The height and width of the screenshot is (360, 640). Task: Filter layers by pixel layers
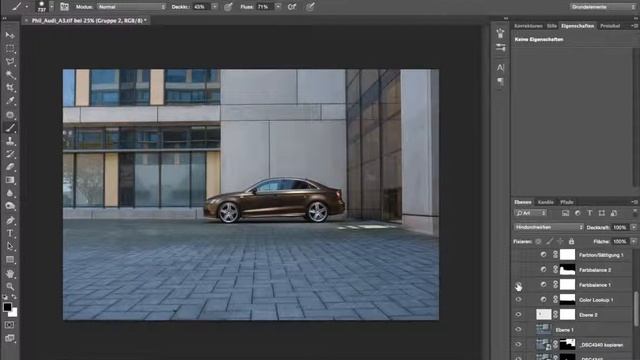pyautogui.click(x=565, y=213)
